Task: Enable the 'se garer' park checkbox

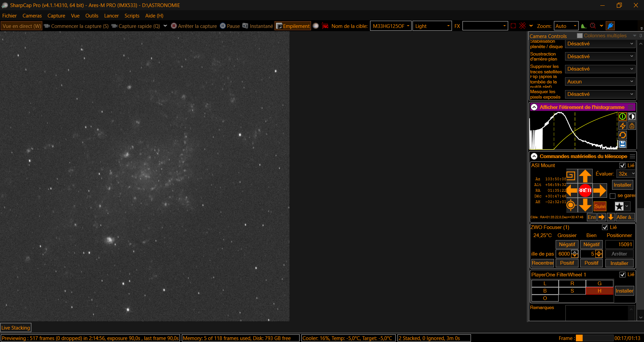Action: pos(612,196)
